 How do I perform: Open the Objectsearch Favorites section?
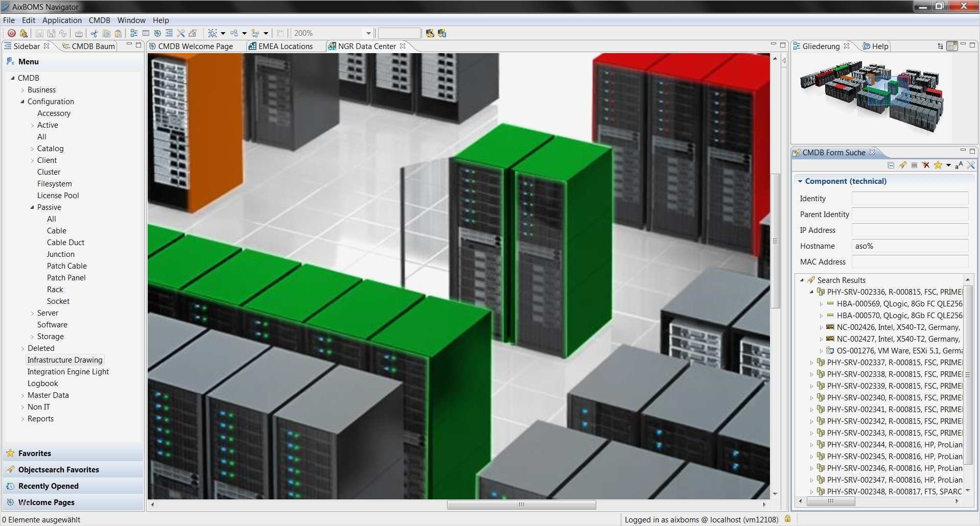pyautogui.click(x=73, y=469)
